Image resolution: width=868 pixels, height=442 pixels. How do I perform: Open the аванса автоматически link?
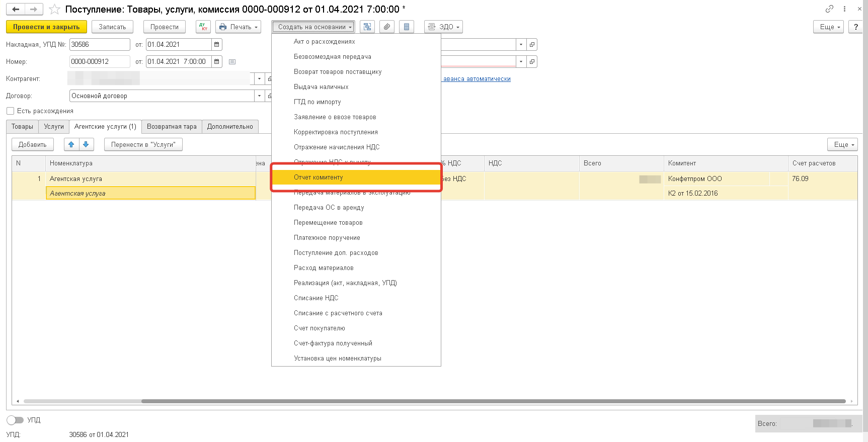[x=477, y=79]
